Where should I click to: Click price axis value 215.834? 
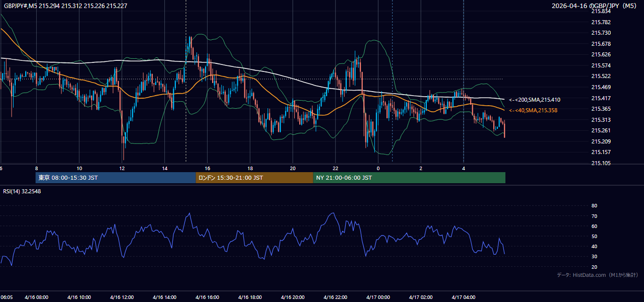point(601,11)
